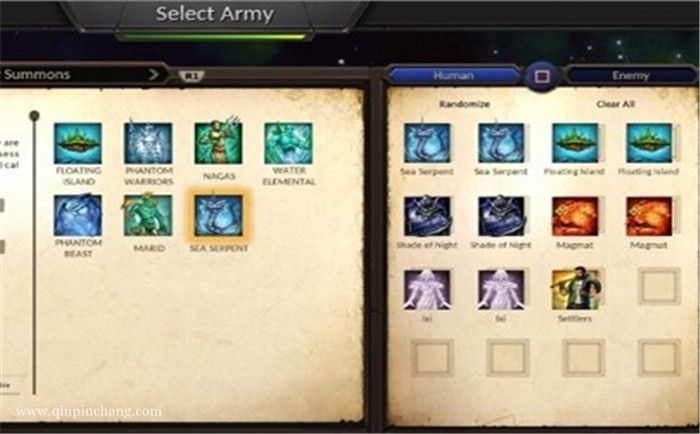
Task: Click the Clear All button
Action: [x=616, y=104]
